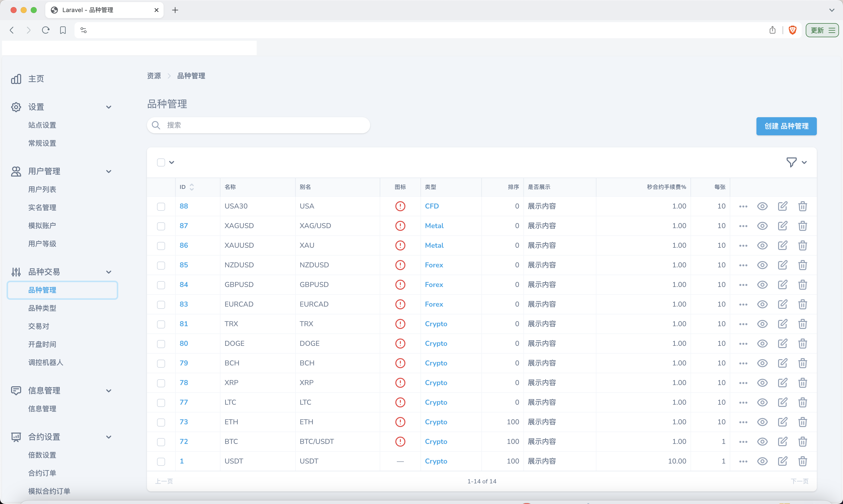
Task: Delete the USDT row
Action: [x=802, y=461]
